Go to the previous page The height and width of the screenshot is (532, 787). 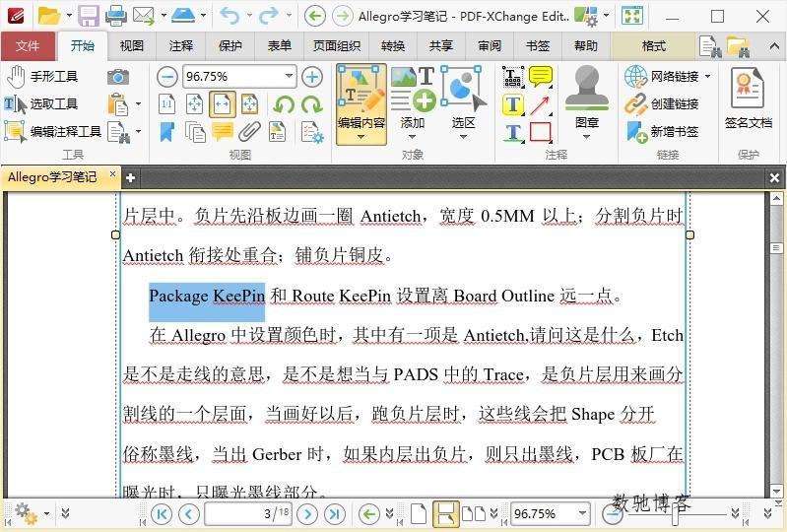point(189,514)
